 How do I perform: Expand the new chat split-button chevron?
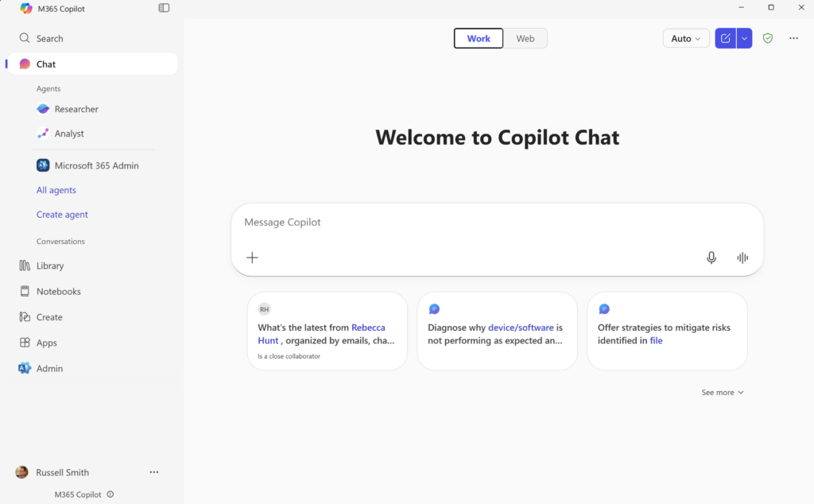pos(744,37)
